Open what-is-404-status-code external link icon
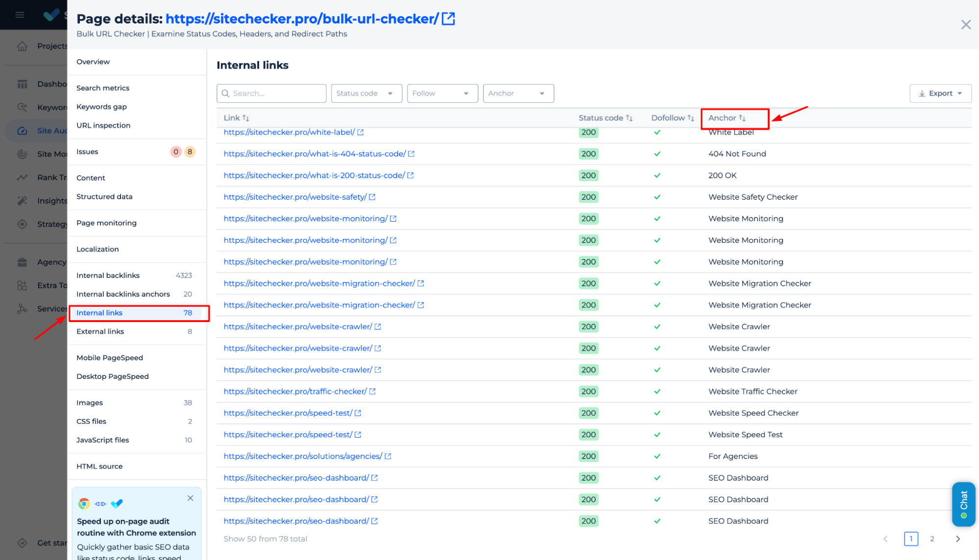This screenshot has height=560, width=979. coord(411,154)
